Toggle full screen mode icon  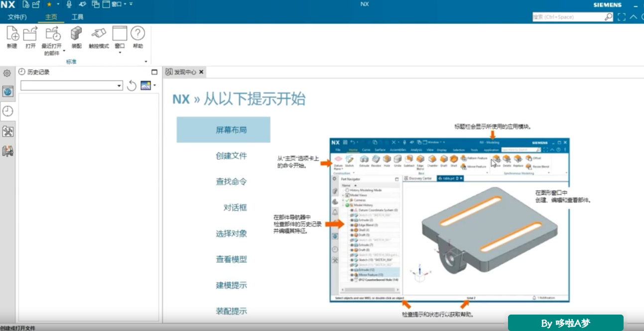coord(621,17)
